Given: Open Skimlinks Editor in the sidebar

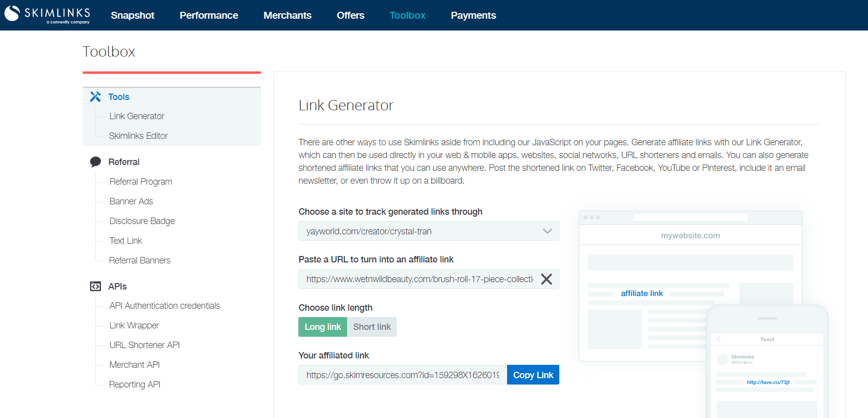Looking at the screenshot, I should click(138, 136).
